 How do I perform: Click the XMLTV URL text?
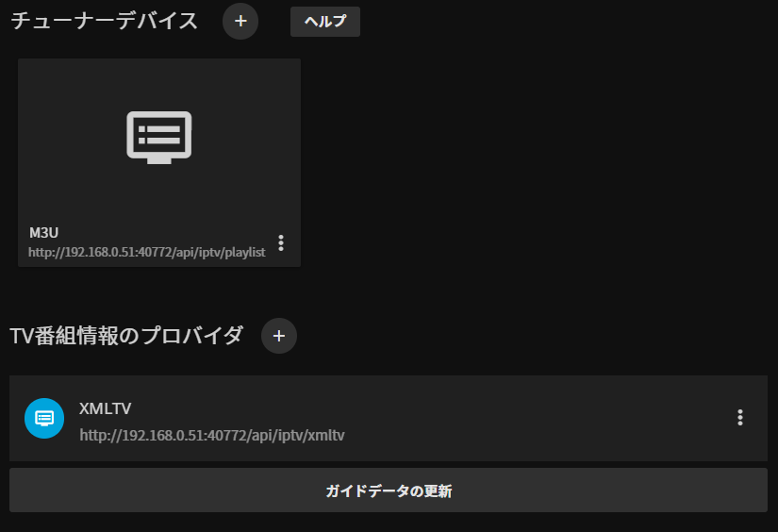[x=212, y=435]
